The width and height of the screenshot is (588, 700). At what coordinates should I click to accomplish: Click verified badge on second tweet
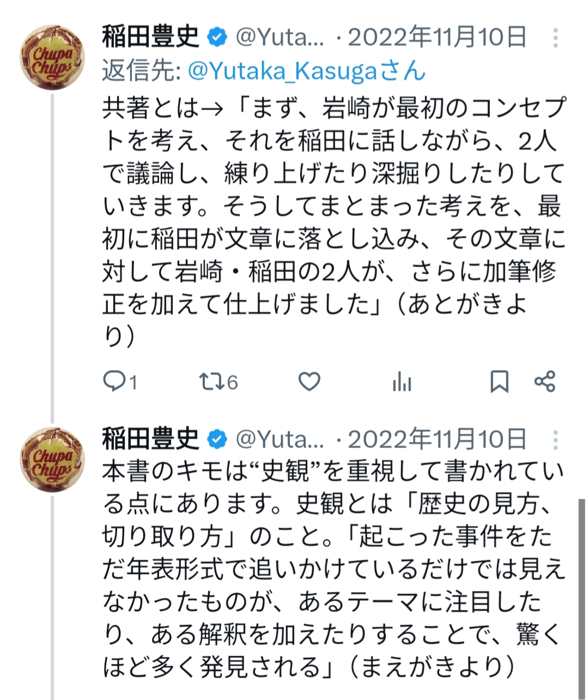pyautogui.click(x=216, y=439)
